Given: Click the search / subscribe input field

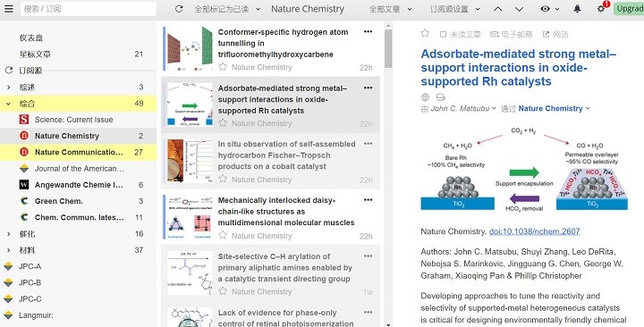Looking at the screenshot, I should pos(89,9).
